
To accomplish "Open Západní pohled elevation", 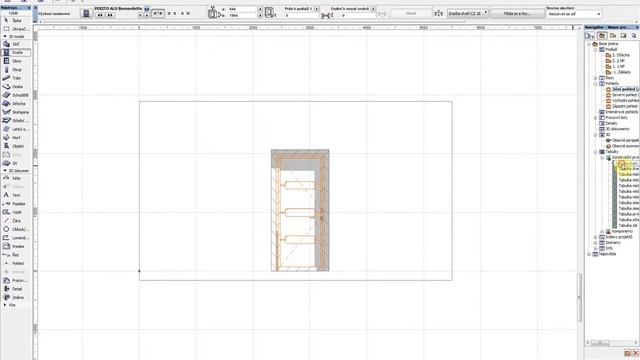I will tap(623, 106).
